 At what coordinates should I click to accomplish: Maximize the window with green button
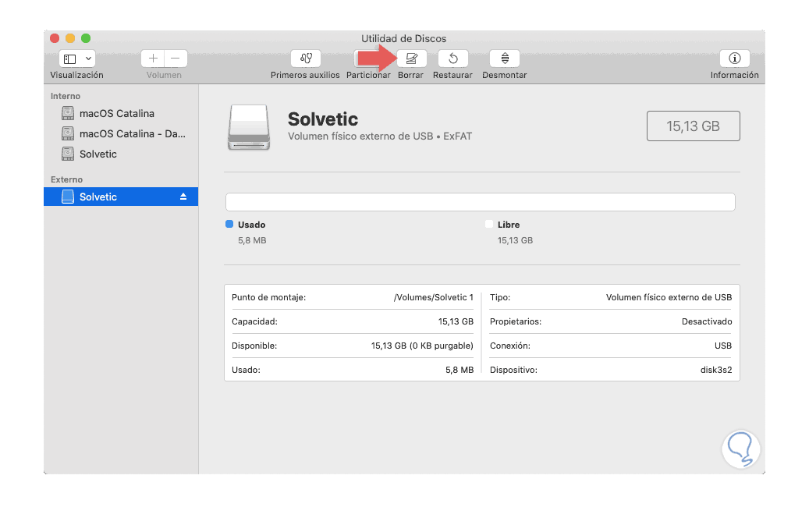[86, 38]
